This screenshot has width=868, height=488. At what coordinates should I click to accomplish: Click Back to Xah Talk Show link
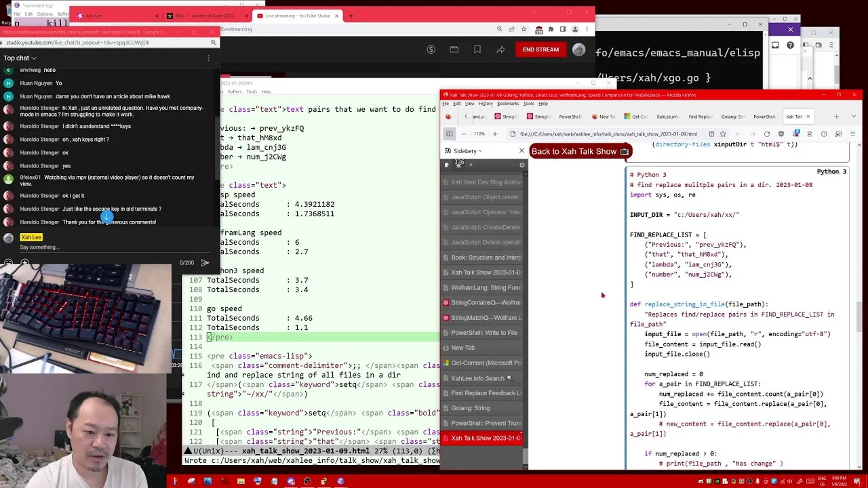click(x=580, y=151)
